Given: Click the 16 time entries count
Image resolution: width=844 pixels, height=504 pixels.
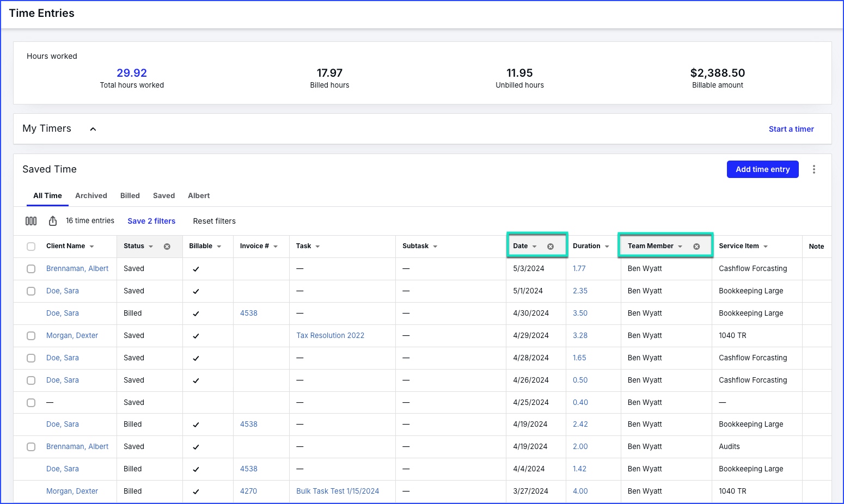Looking at the screenshot, I should pyautogui.click(x=90, y=220).
